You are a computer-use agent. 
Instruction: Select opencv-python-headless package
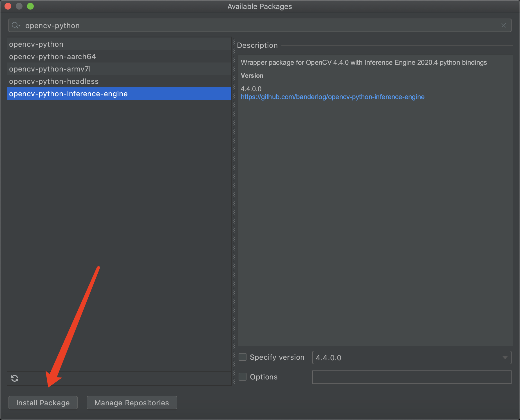pos(119,81)
